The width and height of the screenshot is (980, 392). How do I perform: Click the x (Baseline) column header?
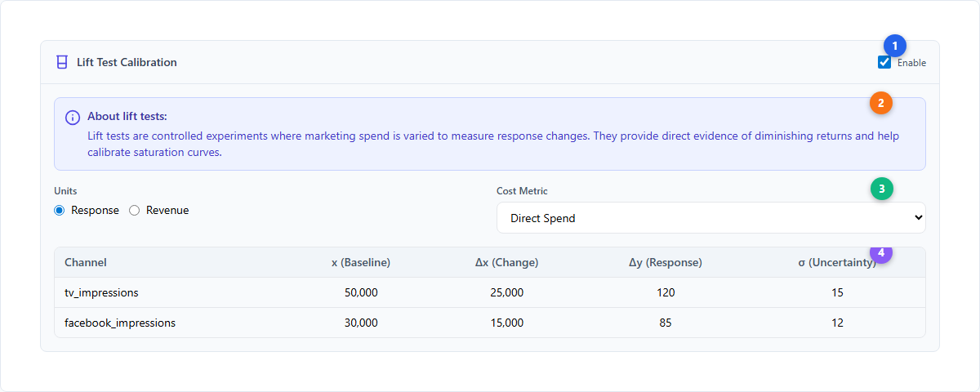click(x=361, y=262)
